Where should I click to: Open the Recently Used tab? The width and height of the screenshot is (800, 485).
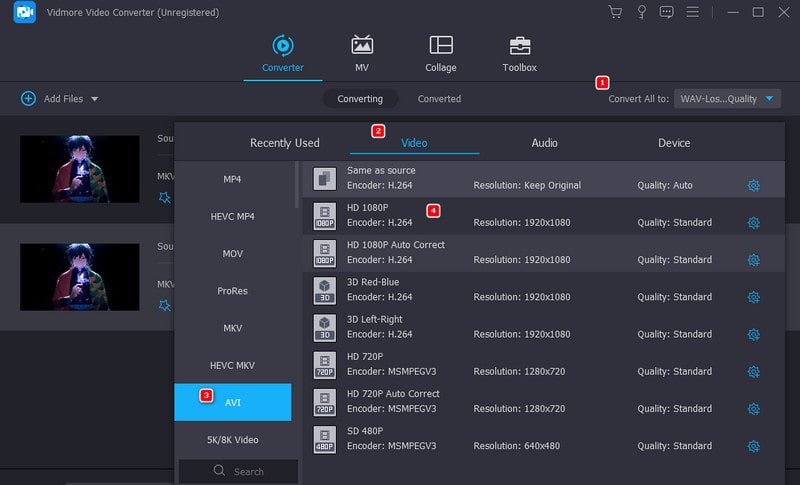click(284, 143)
